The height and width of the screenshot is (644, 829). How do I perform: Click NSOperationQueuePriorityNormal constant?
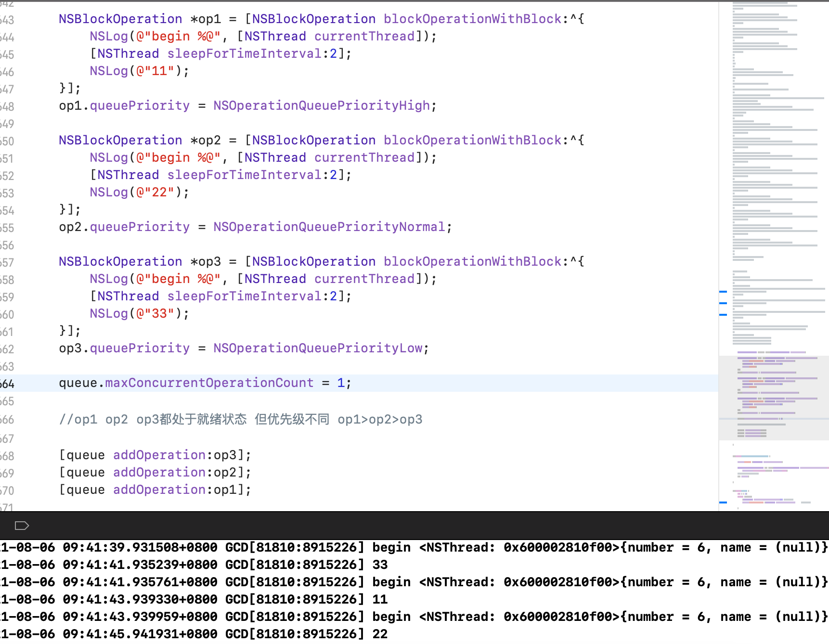(x=329, y=227)
